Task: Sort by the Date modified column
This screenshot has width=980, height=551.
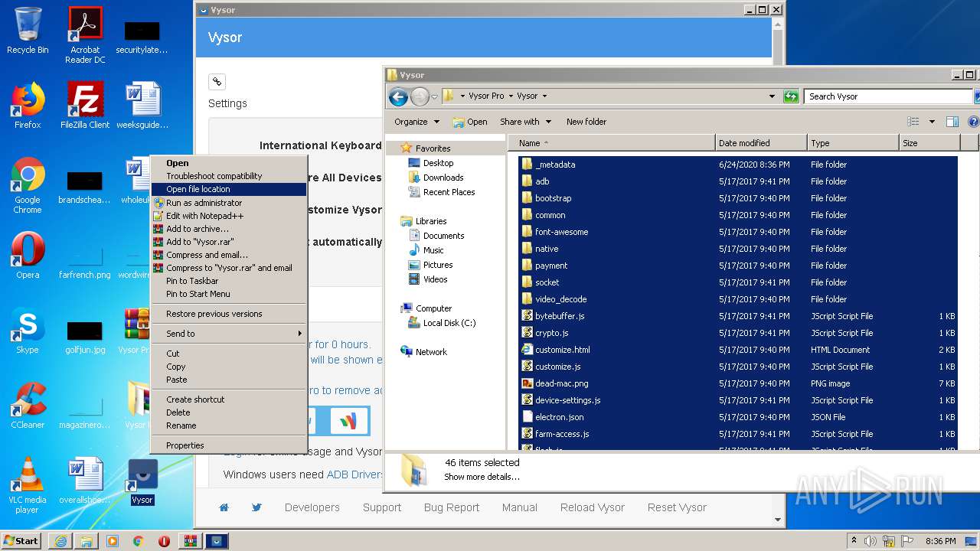Action: click(761, 143)
